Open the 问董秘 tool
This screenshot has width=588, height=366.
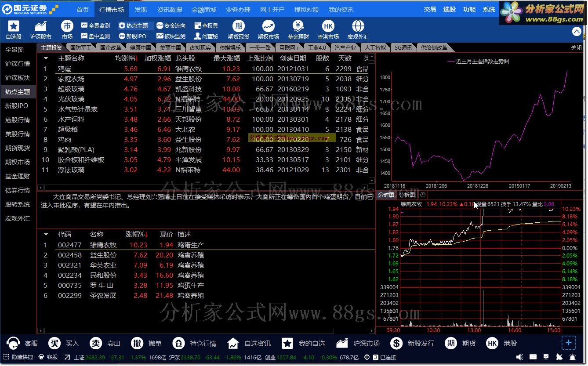point(206,36)
